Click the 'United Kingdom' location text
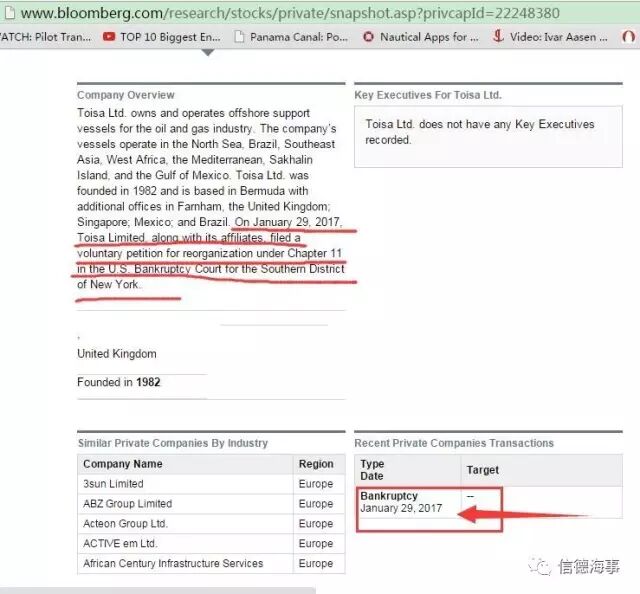This screenshot has width=640, height=594. point(117,354)
